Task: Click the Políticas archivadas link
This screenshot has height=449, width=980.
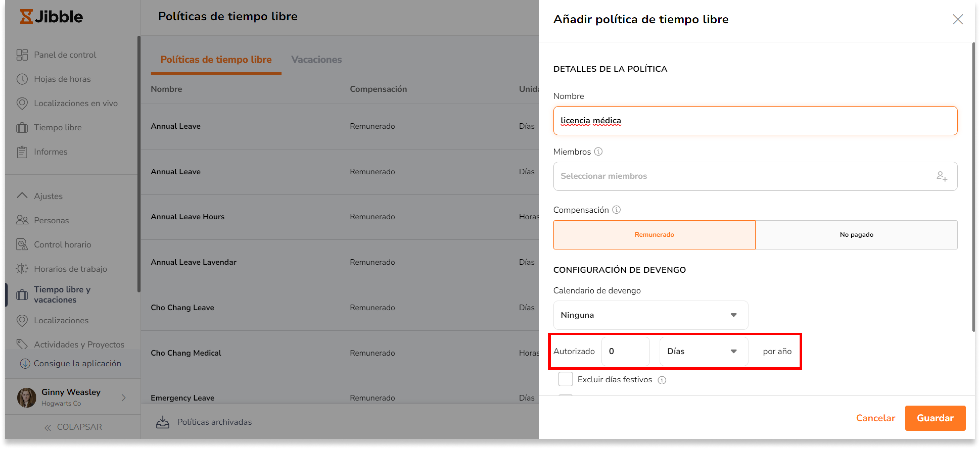Action: click(214, 422)
